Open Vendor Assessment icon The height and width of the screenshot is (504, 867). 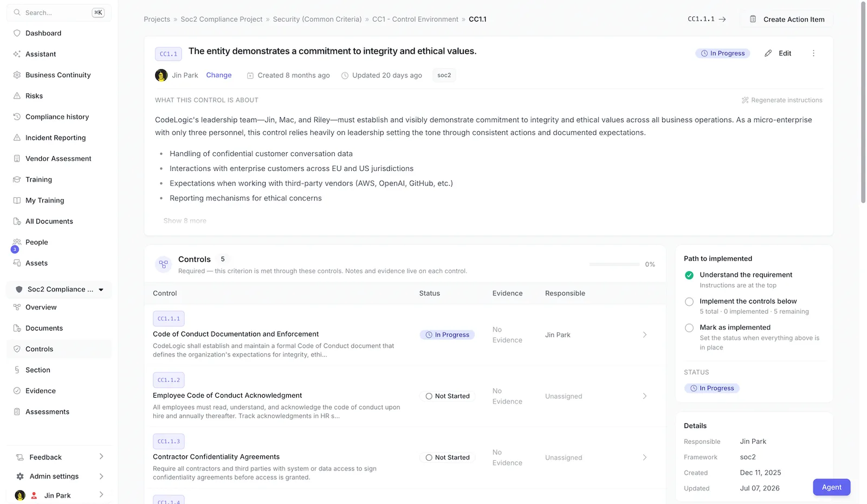(17, 159)
